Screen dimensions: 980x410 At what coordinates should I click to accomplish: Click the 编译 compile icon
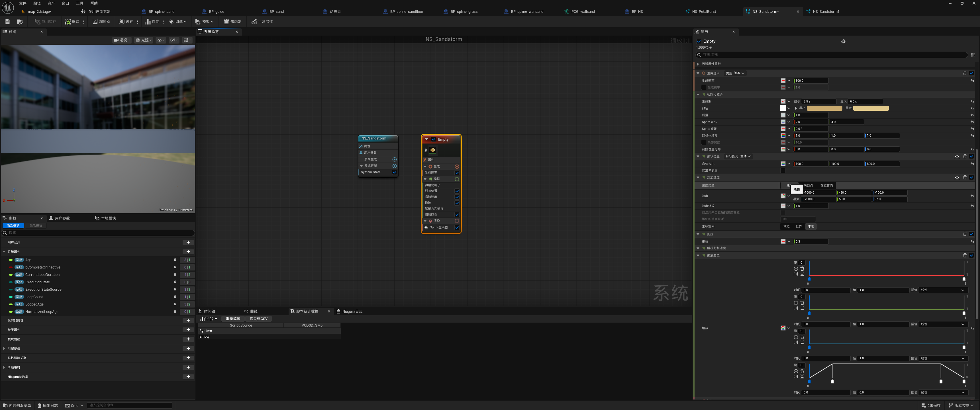tap(68, 22)
